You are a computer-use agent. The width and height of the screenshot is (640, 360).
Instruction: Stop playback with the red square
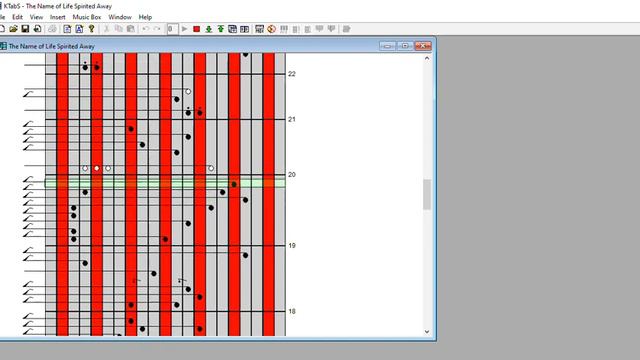click(196, 29)
